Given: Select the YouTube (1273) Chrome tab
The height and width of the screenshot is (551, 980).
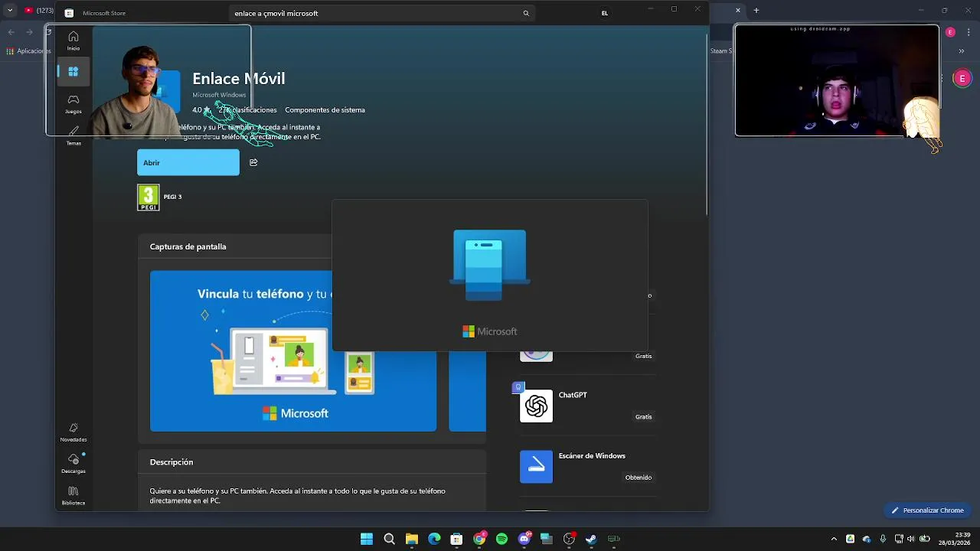Looking at the screenshot, I should point(38,11).
